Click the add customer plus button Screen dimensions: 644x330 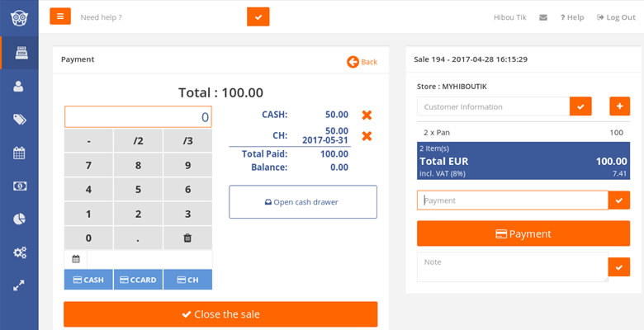click(619, 106)
